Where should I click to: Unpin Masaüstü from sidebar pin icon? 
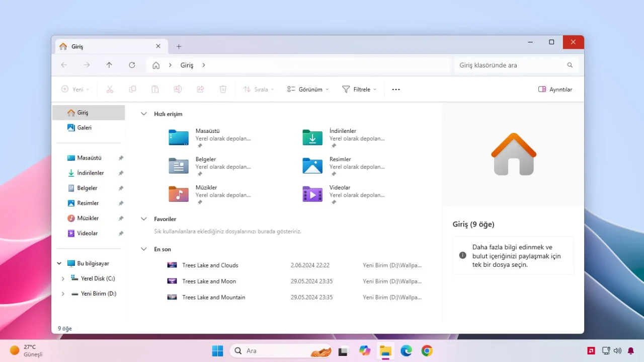[x=121, y=158]
